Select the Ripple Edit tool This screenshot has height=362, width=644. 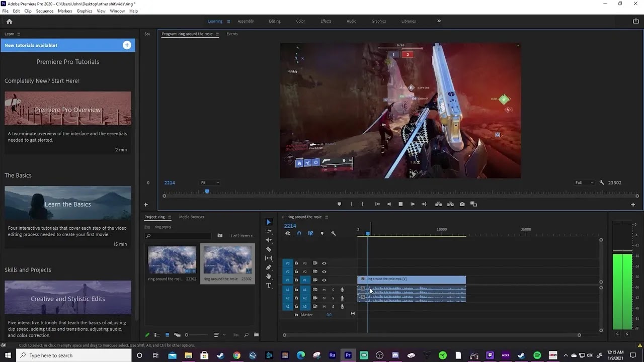269,240
